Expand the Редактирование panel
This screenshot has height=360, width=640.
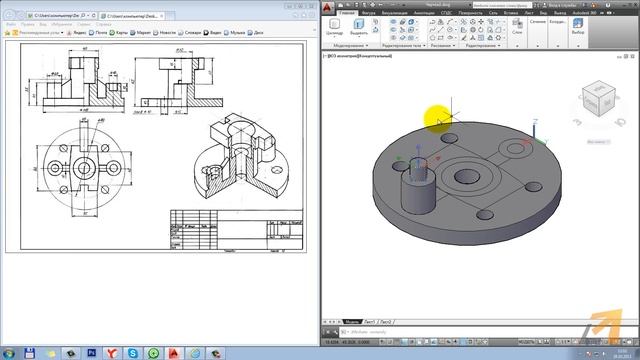pyautogui.click(x=483, y=46)
